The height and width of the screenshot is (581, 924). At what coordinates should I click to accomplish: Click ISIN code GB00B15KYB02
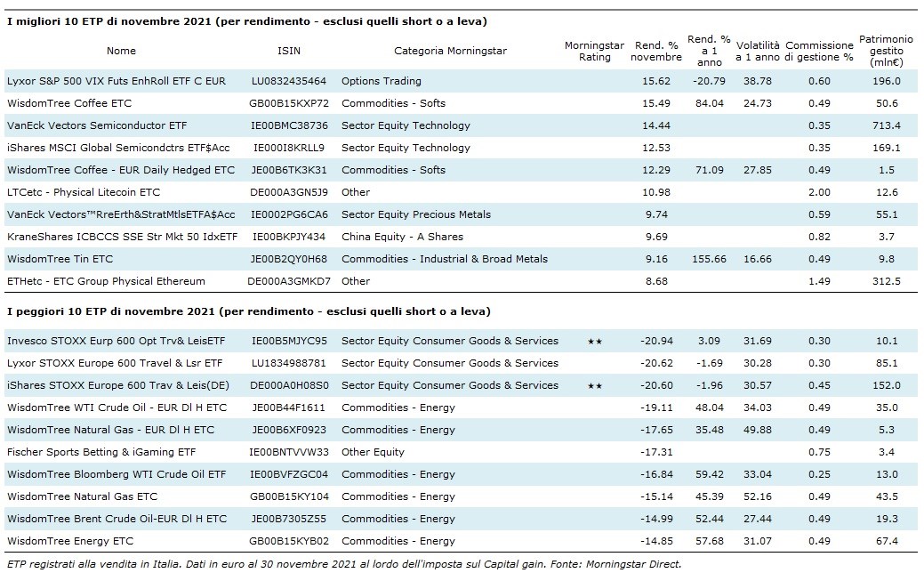pyautogui.click(x=291, y=541)
